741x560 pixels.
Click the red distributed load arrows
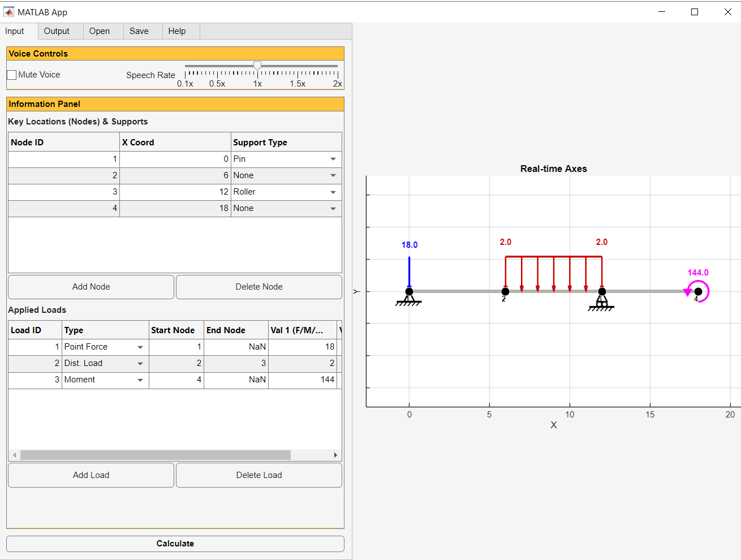pyautogui.click(x=553, y=274)
